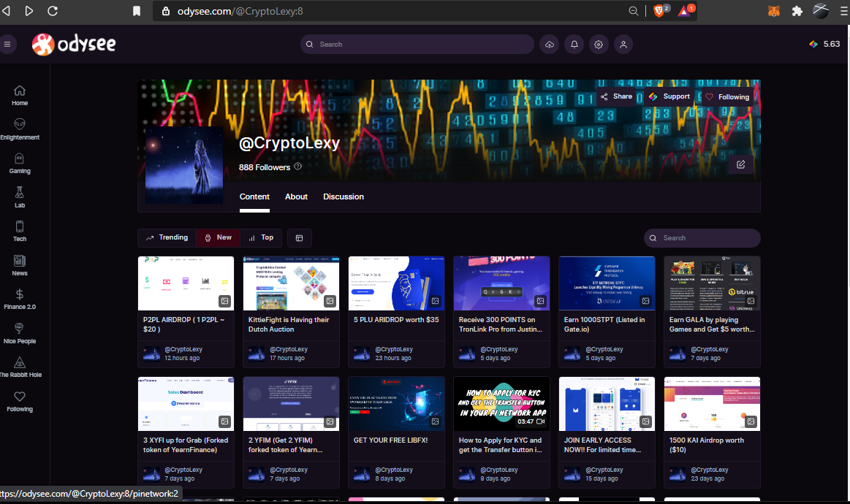Open Brave Shields lion icon

point(660,11)
